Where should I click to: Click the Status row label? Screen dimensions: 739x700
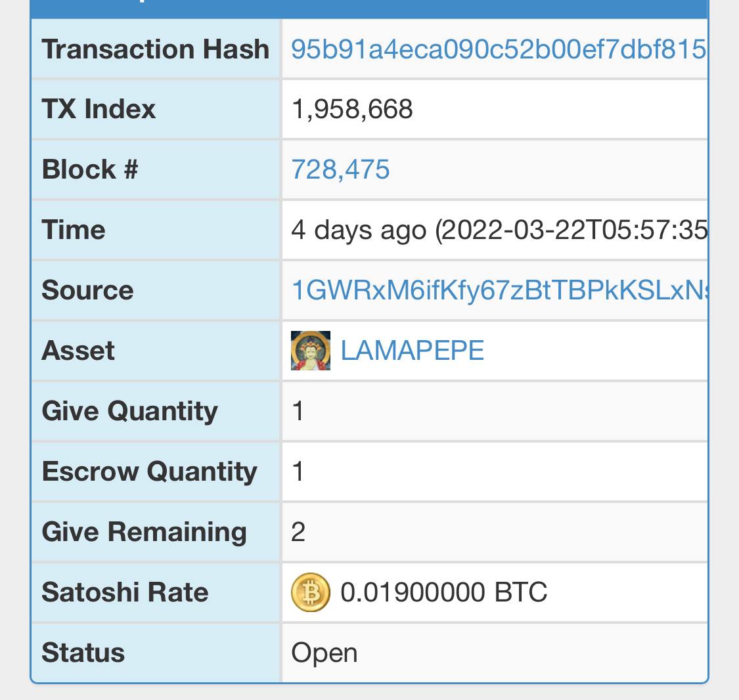[83, 653]
